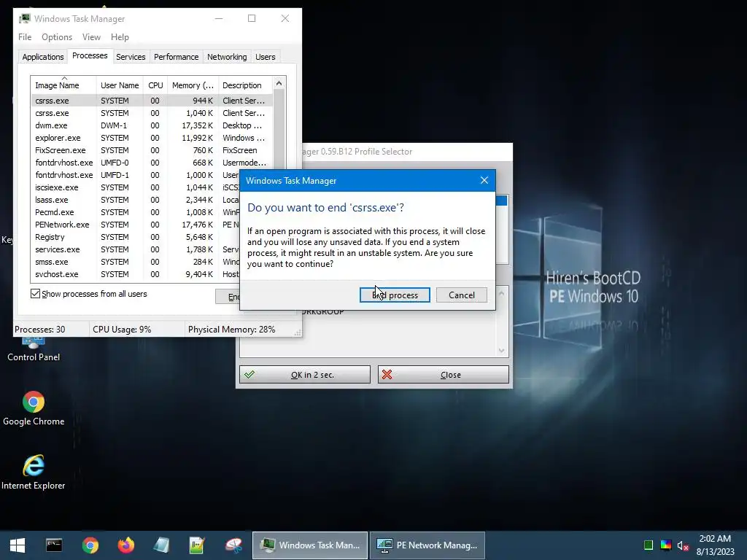The width and height of the screenshot is (747, 560).
Task: Sort by Memory column header
Action: (193, 85)
